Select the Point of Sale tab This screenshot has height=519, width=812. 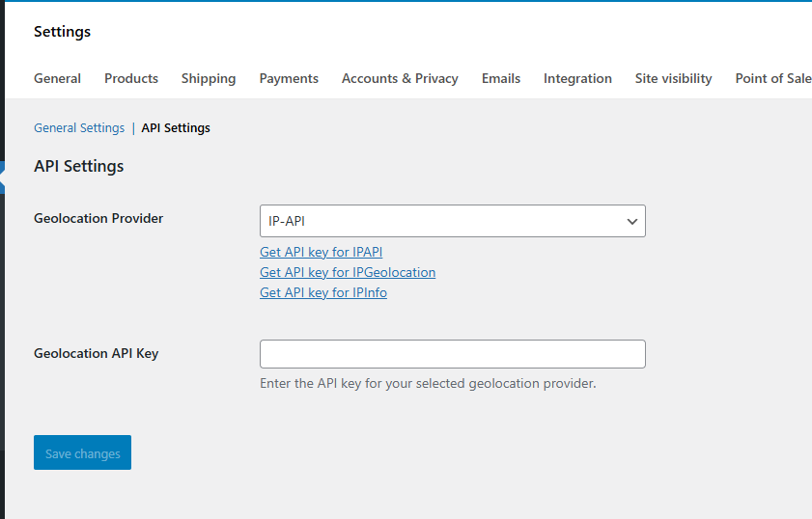pos(773,79)
